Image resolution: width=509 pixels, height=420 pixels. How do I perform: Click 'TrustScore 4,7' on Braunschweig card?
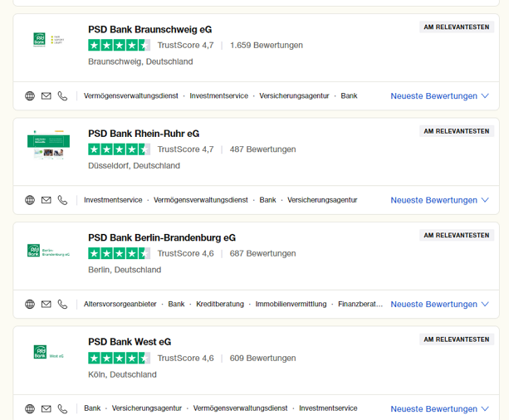[x=186, y=45]
